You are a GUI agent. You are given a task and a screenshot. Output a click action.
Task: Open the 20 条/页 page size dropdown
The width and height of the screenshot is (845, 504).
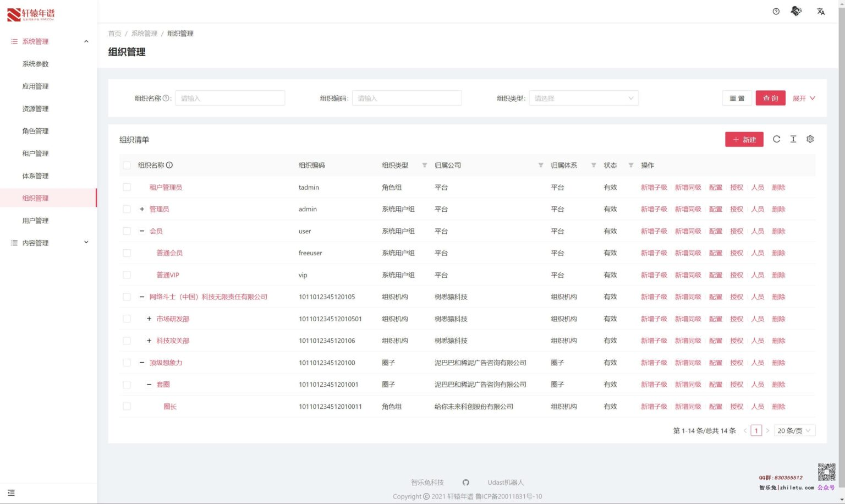point(794,431)
